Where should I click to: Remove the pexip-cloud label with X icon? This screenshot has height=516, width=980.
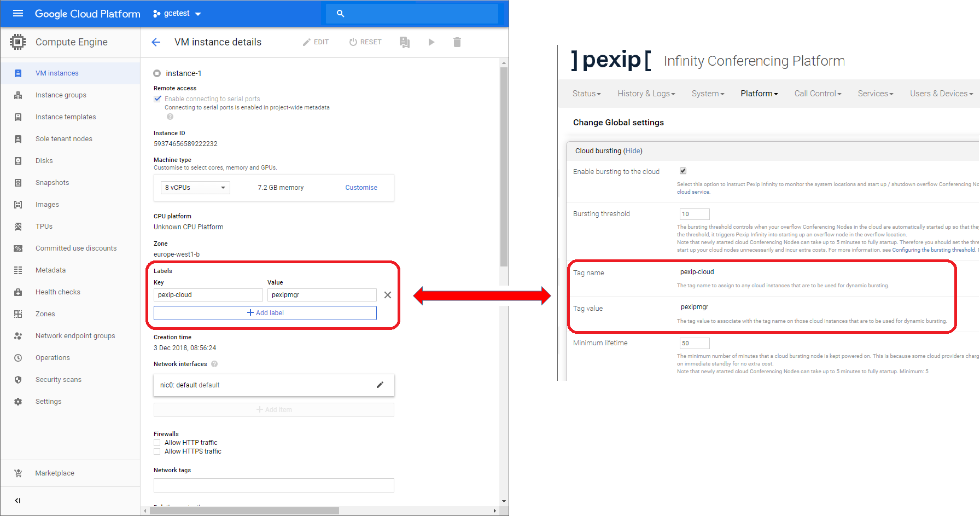(x=388, y=295)
